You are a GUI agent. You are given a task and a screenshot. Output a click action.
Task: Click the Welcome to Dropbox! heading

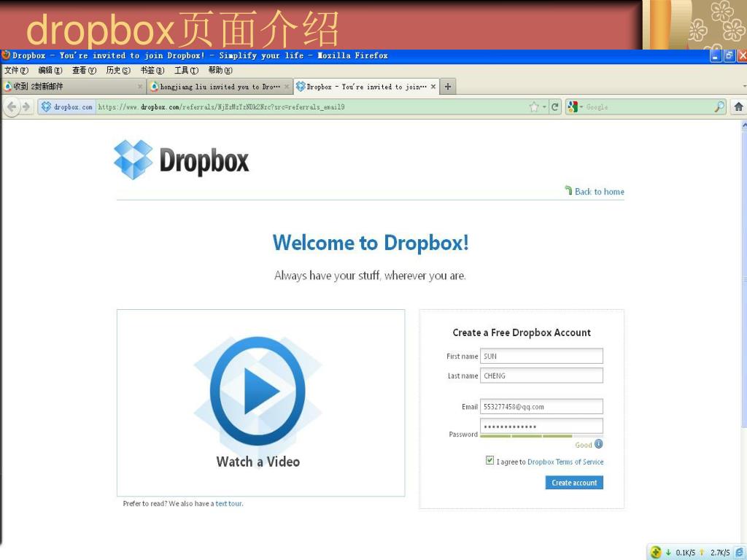tap(371, 243)
